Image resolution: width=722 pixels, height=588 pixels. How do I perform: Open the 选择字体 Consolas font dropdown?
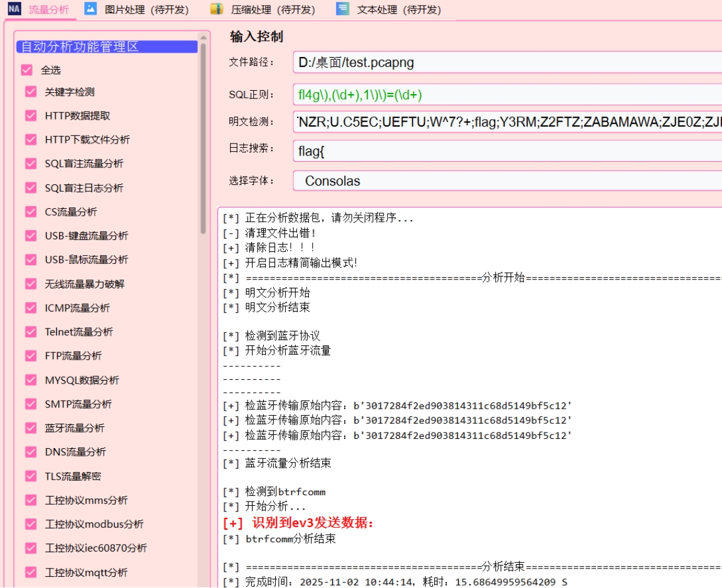click(x=506, y=181)
